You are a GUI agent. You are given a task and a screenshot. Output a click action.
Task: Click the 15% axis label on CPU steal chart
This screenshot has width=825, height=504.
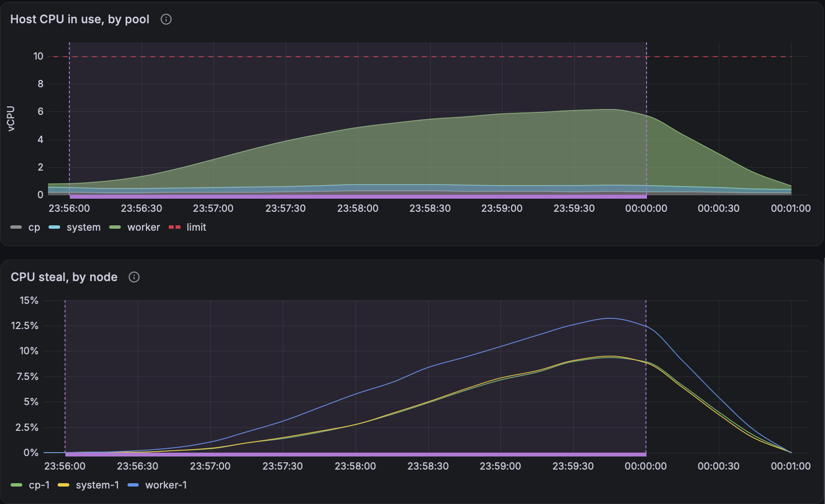29,300
